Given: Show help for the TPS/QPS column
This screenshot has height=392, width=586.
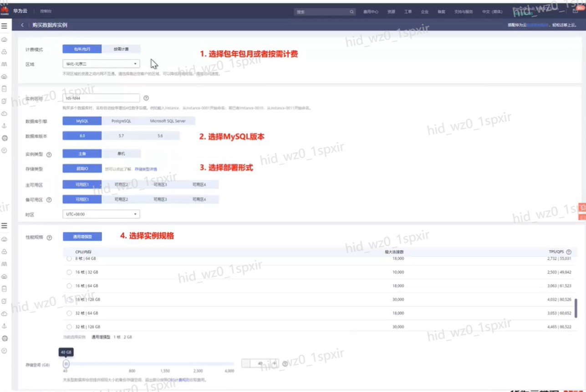Looking at the screenshot, I should coord(569,252).
